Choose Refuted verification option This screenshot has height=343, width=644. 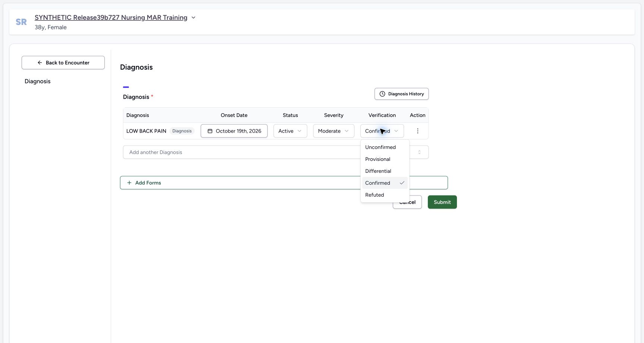tap(385, 195)
